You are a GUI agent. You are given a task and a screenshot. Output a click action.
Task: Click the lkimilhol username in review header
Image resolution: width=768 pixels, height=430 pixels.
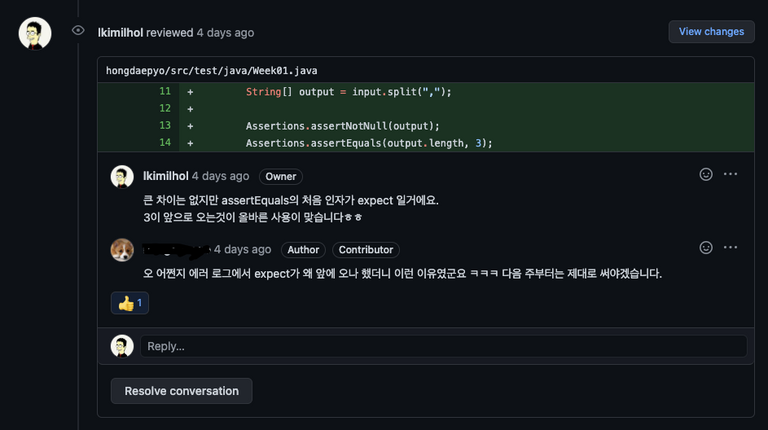(x=120, y=33)
